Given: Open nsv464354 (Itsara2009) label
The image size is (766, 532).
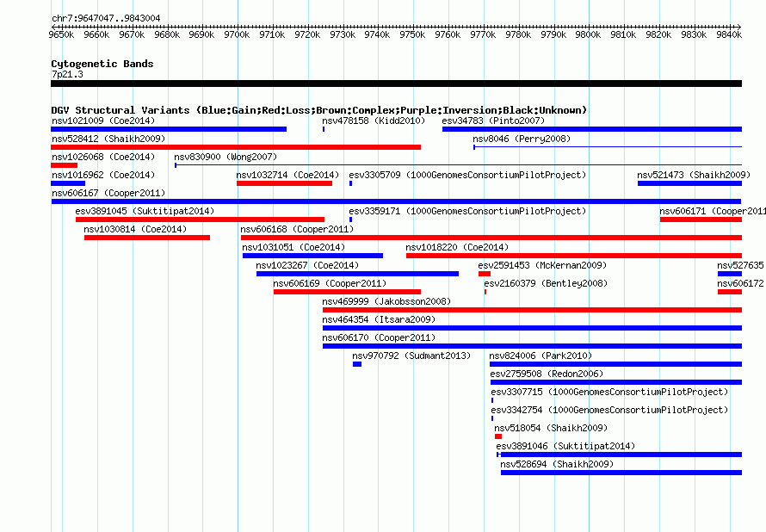Looking at the screenshot, I should click(379, 319).
